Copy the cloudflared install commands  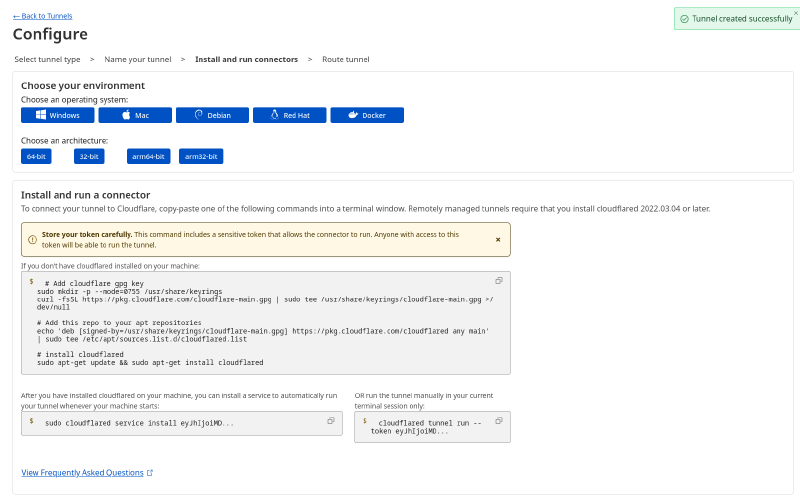tap(499, 280)
